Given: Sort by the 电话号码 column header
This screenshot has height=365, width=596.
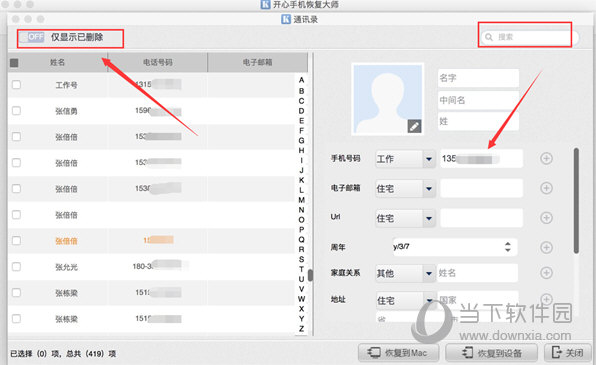Looking at the screenshot, I should pyautogui.click(x=158, y=62).
